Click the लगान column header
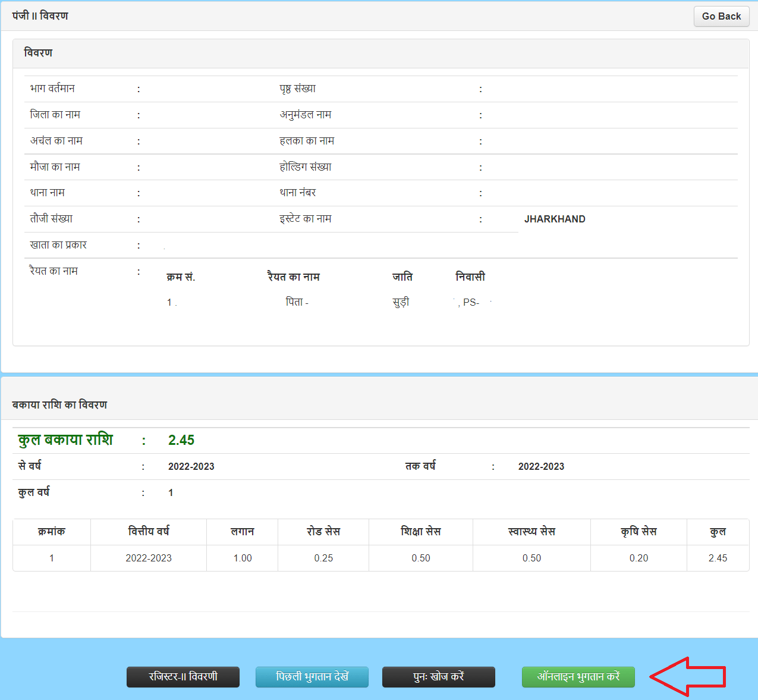 pyautogui.click(x=242, y=532)
